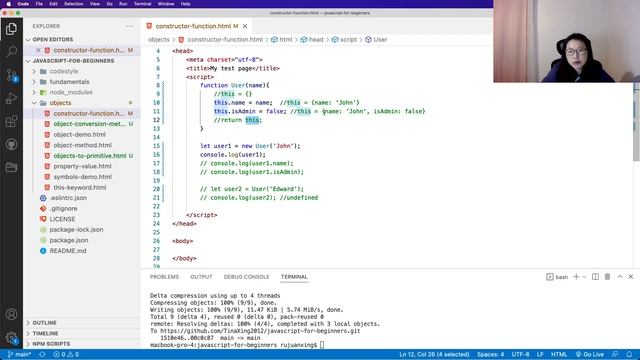Close constructor-function.html in Open Editors list
Viewport: 640px width, 360px height.
click(x=38, y=50)
